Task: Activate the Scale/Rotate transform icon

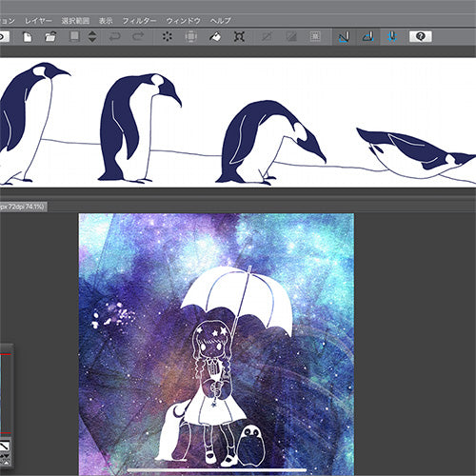Action: coord(239,37)
